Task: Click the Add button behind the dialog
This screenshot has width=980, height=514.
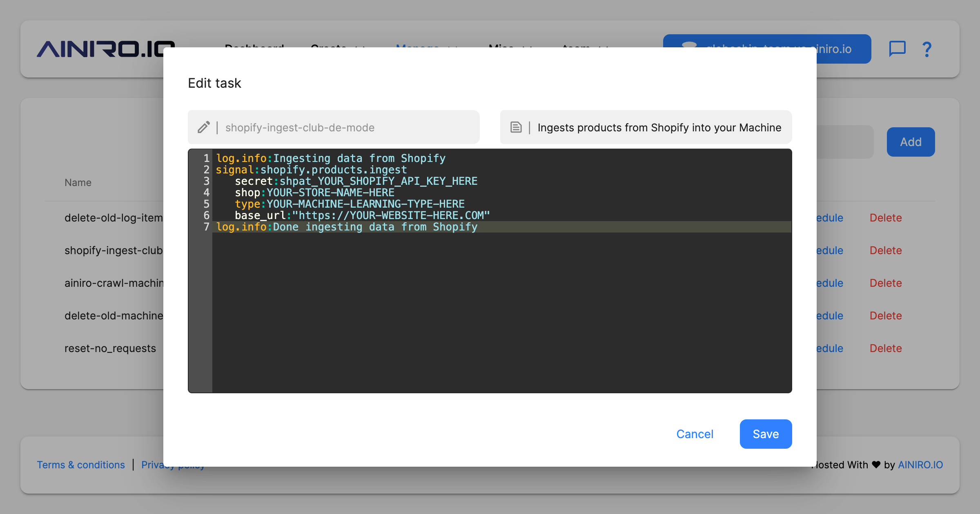Action: click(x=911, y=142)
